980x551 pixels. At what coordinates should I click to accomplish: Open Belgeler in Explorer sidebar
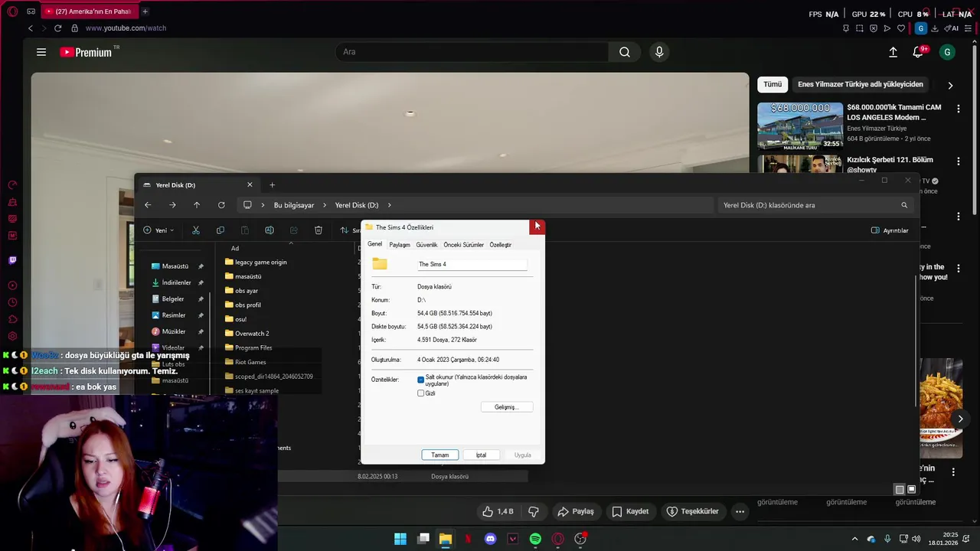tap(173, 298)
